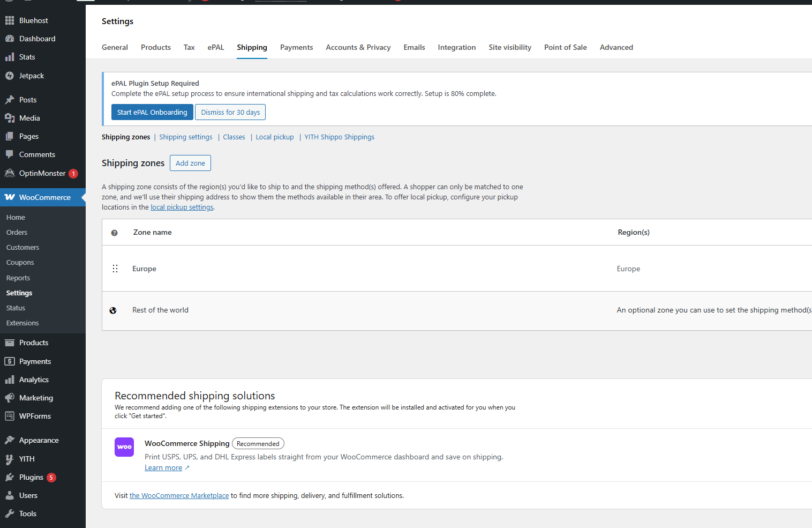Click the Payments dollar icon in sidebar
The width and height of the screenshot is (812, 528).
pyautogui.click(x=10, y=361)
